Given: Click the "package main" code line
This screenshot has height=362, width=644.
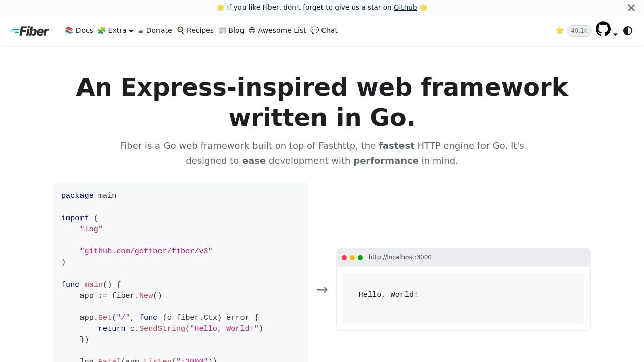Looking at the screenshot, I should point(89,195).
